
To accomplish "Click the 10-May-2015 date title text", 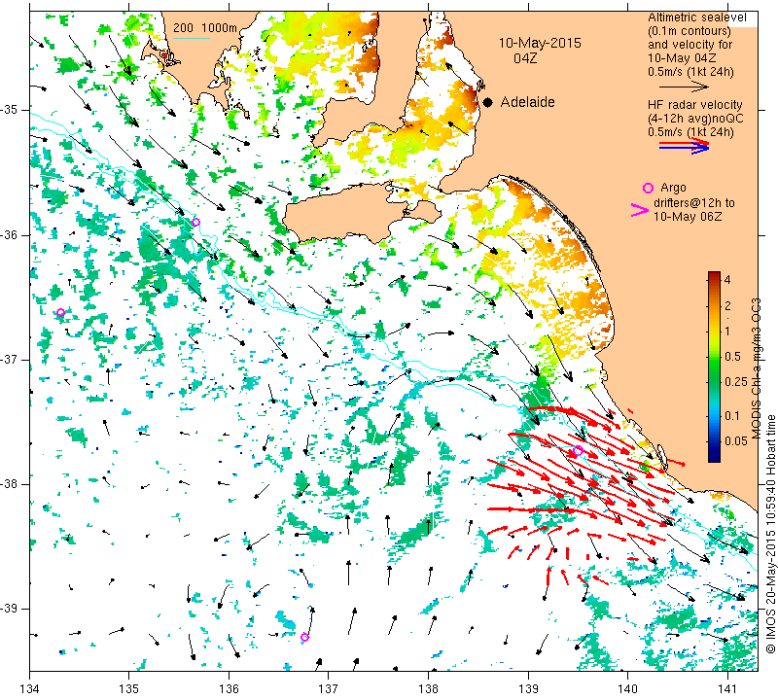I will [540, 43].
